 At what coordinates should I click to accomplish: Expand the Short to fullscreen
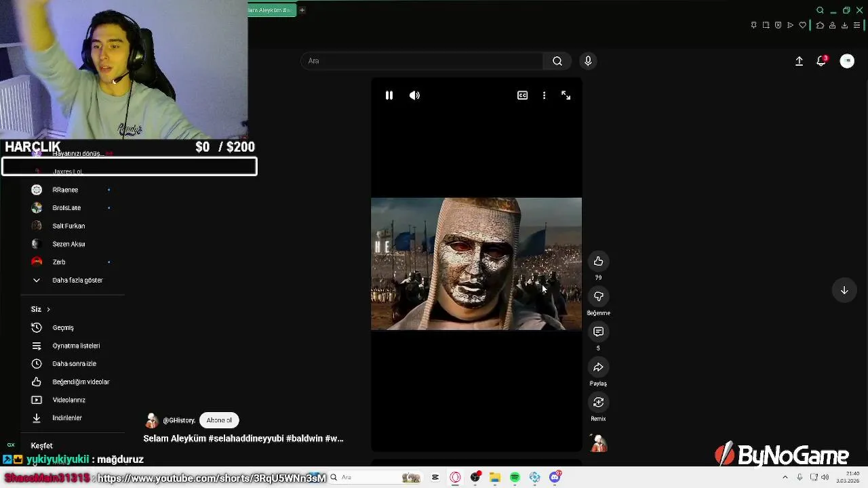[x=566, y=96]
